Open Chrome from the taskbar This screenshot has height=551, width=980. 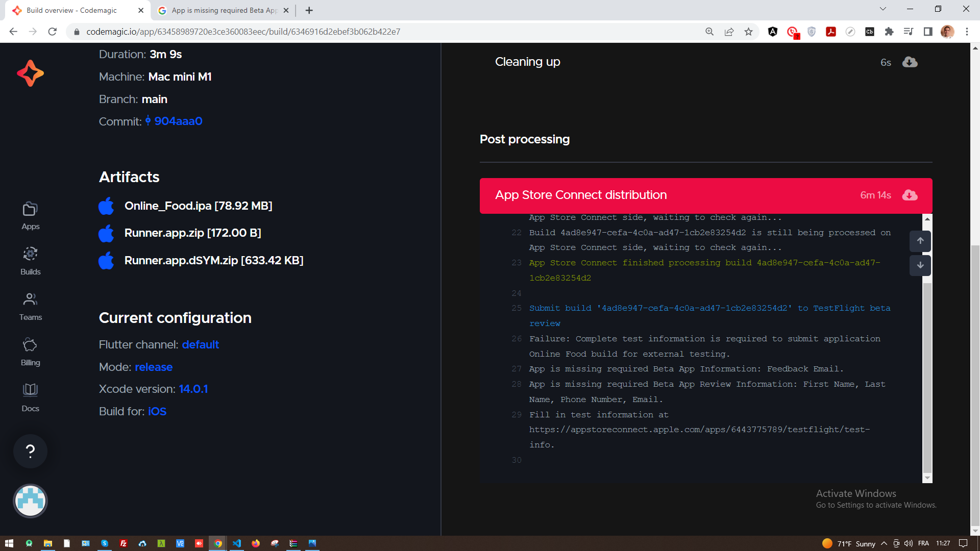(x=218, y=543)
